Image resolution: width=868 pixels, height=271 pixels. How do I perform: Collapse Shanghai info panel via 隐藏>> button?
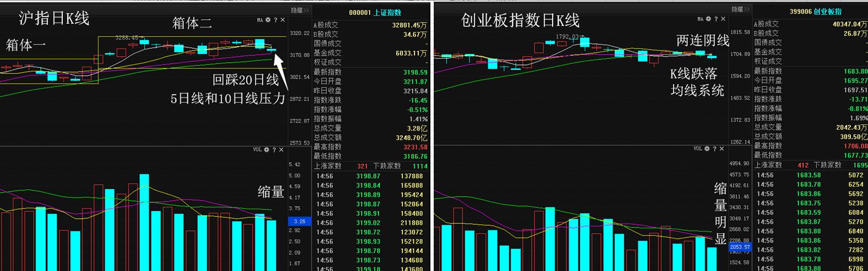point(300,10)
